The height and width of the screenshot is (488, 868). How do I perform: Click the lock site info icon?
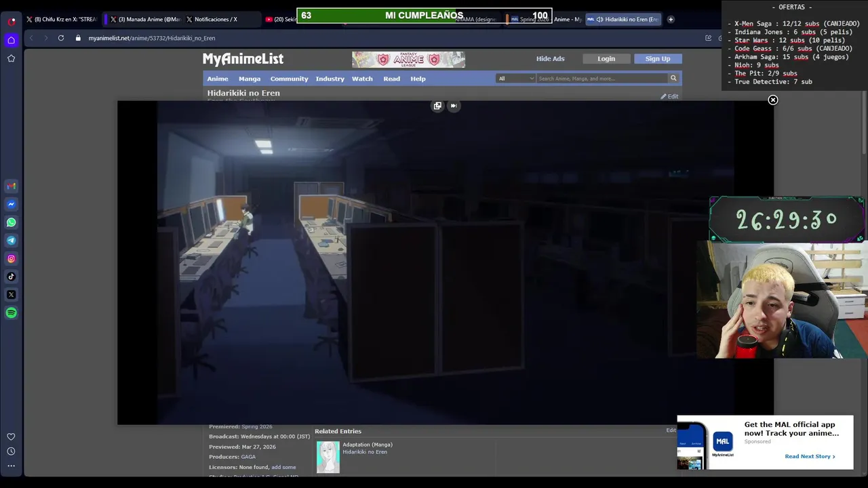coord(79,38)
